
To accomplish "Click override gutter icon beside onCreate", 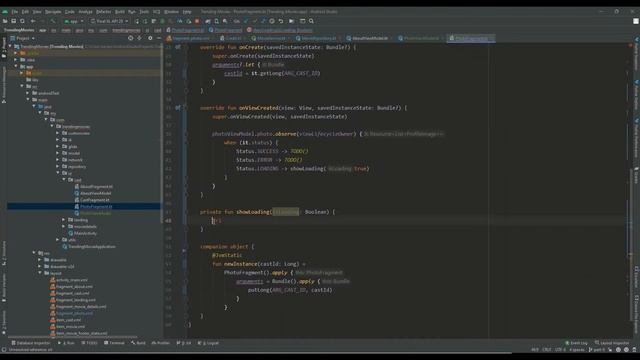I will click(178, 47).
